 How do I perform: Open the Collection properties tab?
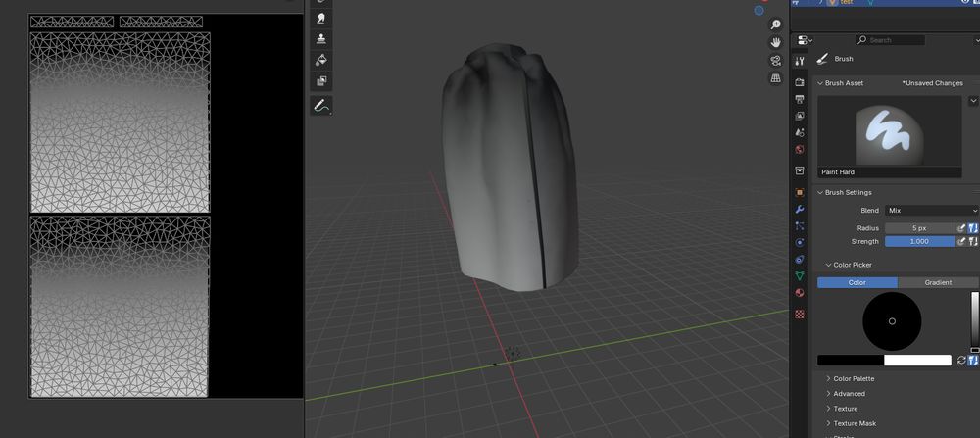tap(800, 171)
